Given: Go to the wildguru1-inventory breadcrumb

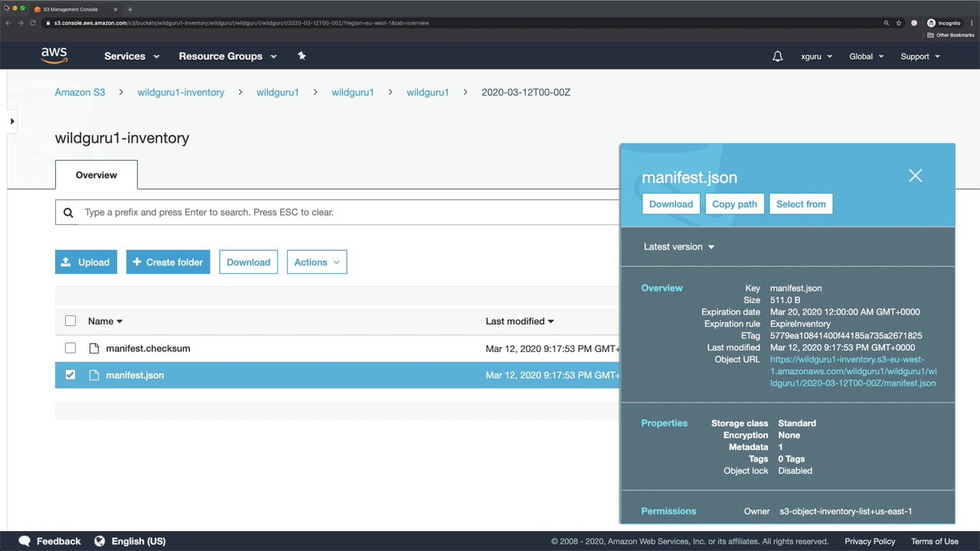Looking at the screenshot, I should 181,93.
